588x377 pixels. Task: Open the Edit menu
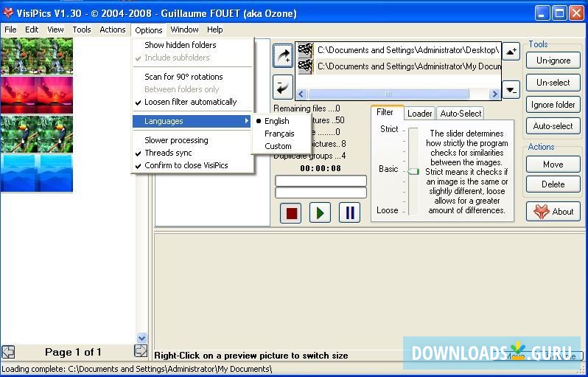tap(32, 30)
